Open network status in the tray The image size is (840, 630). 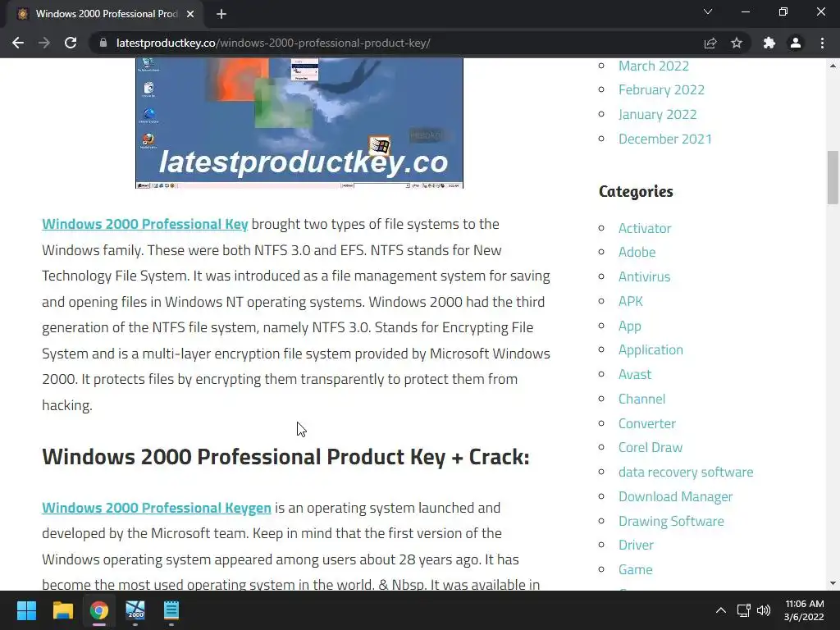click(x=743, y=610)
